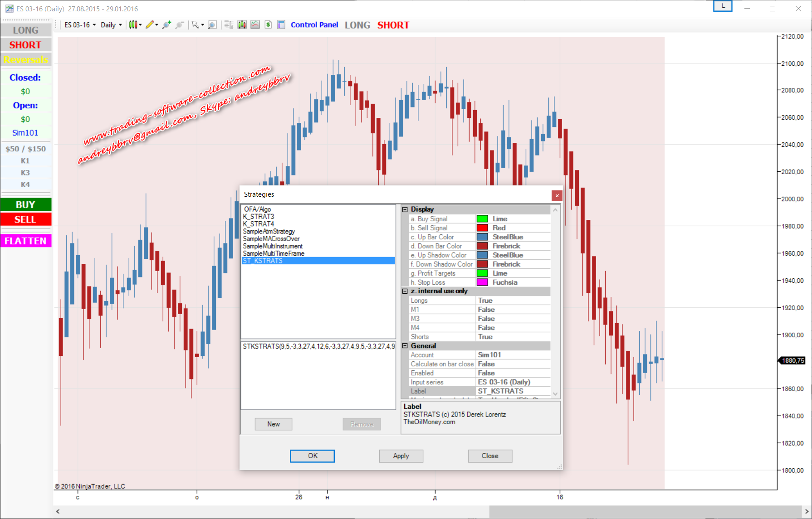Click the Buy Signal Lime color swatch

482,219
